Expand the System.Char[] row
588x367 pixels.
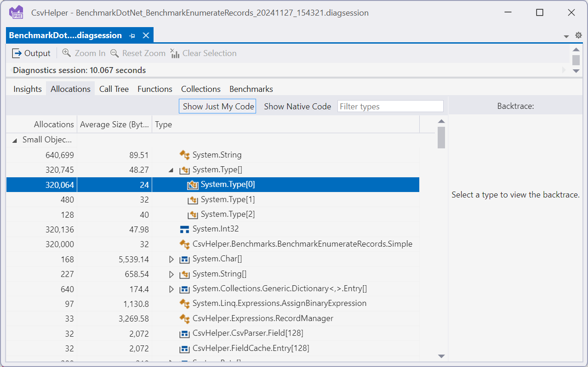171,260
